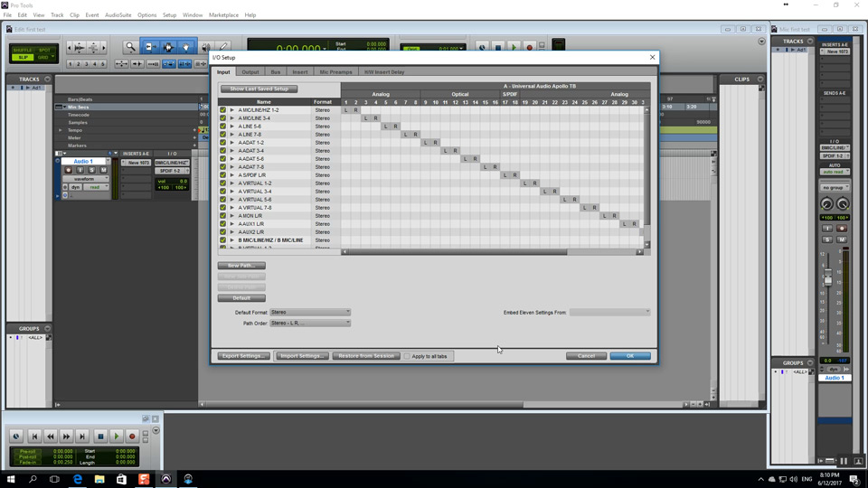Image resolution: width=868 pixels, height=488 pixels.
Task: Expand the A MIC/LINE/HIZ 1-2 path triangle
Action: [x=232, y=110]
